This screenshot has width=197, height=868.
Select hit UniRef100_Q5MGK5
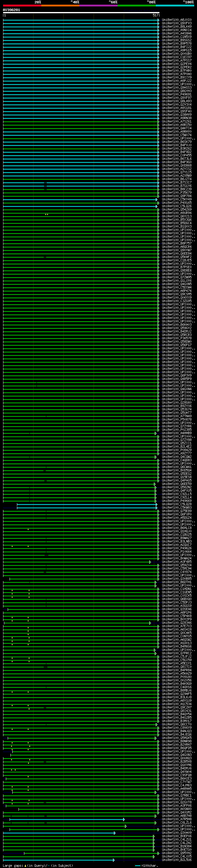coord(177,738)
